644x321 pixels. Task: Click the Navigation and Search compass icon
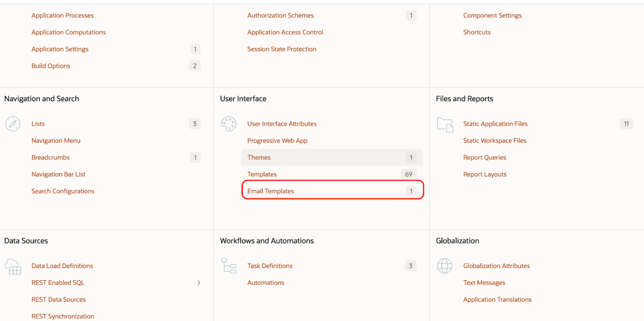tap(13, 123)
